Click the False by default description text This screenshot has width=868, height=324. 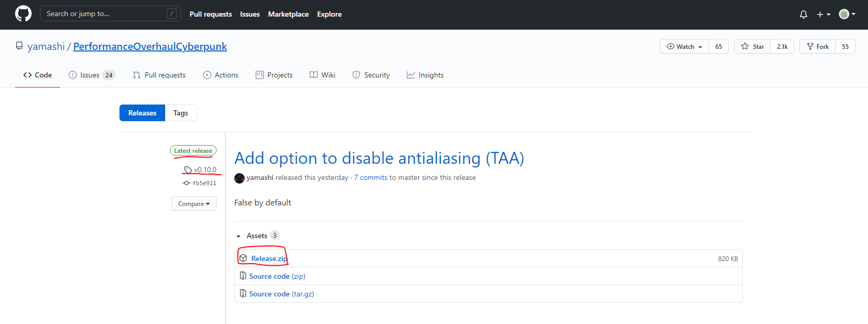pyautogui.click(x=262, y=202)
